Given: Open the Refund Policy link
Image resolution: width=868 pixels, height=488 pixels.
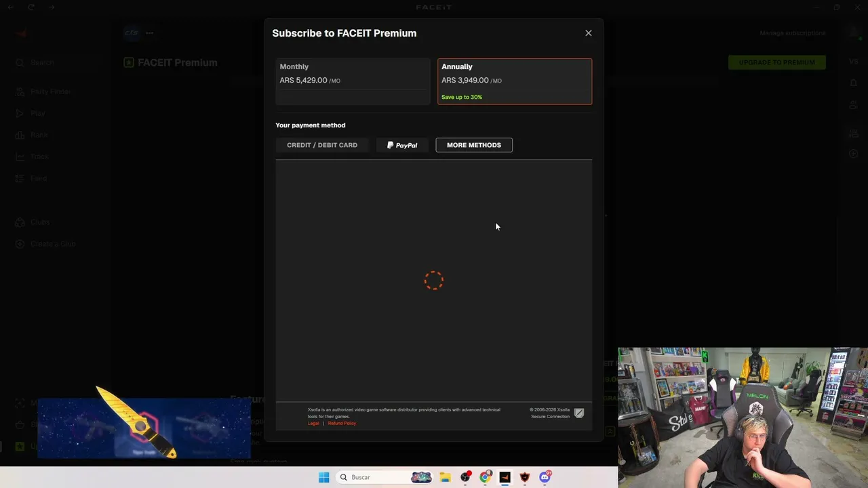Looking at the screenshot, I should click(x=342, y=424).
